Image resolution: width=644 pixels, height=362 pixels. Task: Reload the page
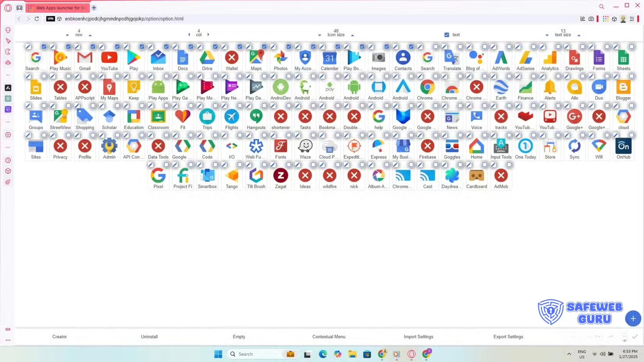click(x=37, y=19)
